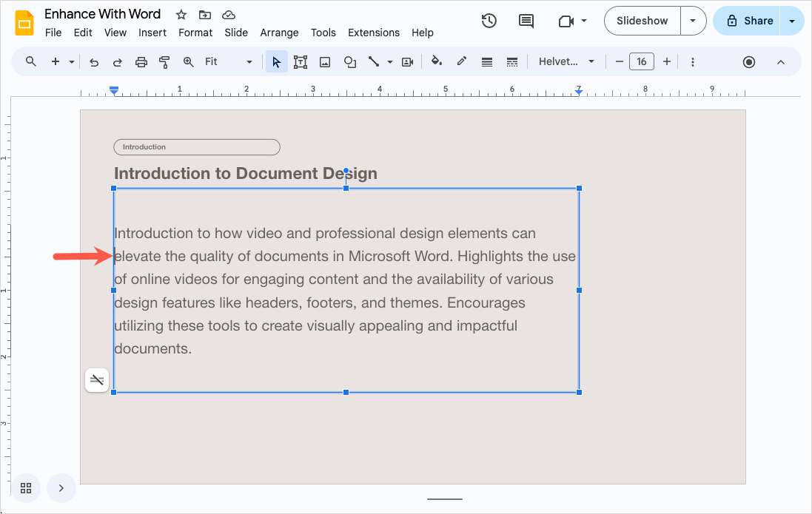Open the comments history icon
812x514 pixels.
[x=526, y=21]
